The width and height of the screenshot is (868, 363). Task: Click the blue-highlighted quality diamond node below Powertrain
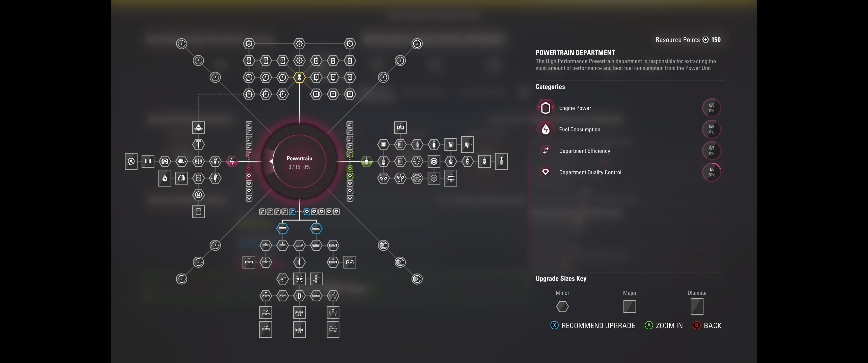point(307,212)
